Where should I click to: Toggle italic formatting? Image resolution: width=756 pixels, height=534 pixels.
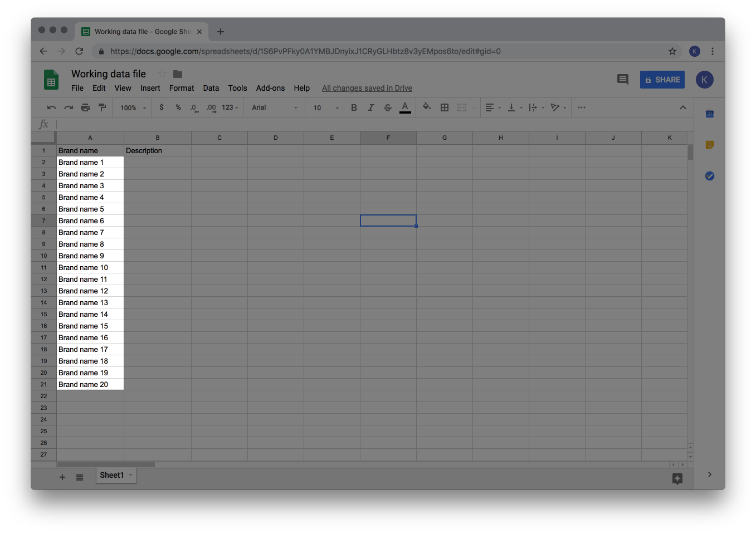click(x=370, y=107)
